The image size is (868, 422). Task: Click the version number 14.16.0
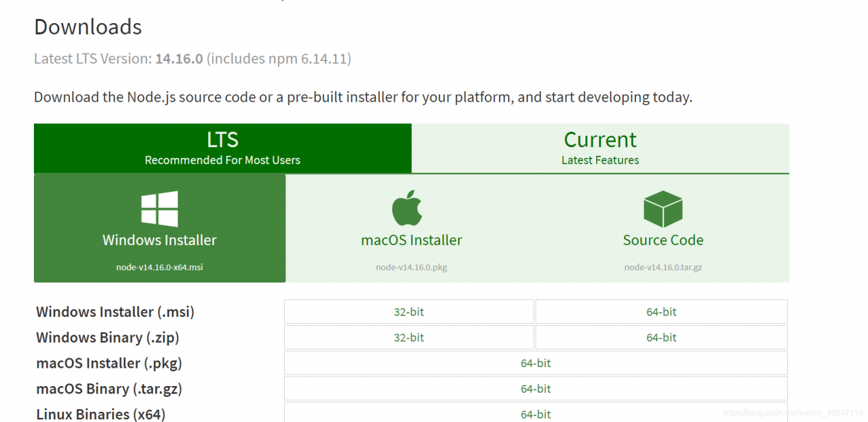179,59
